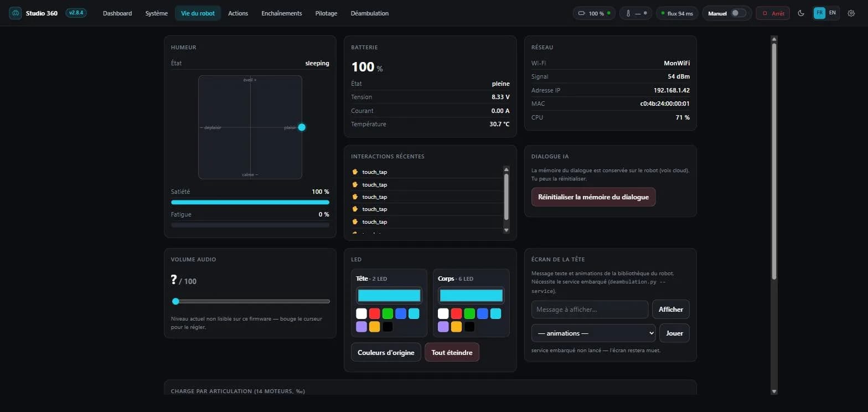The image size is (868, 412).
Task: Go to the Actions tab
Action: click(x=238, y=13)
